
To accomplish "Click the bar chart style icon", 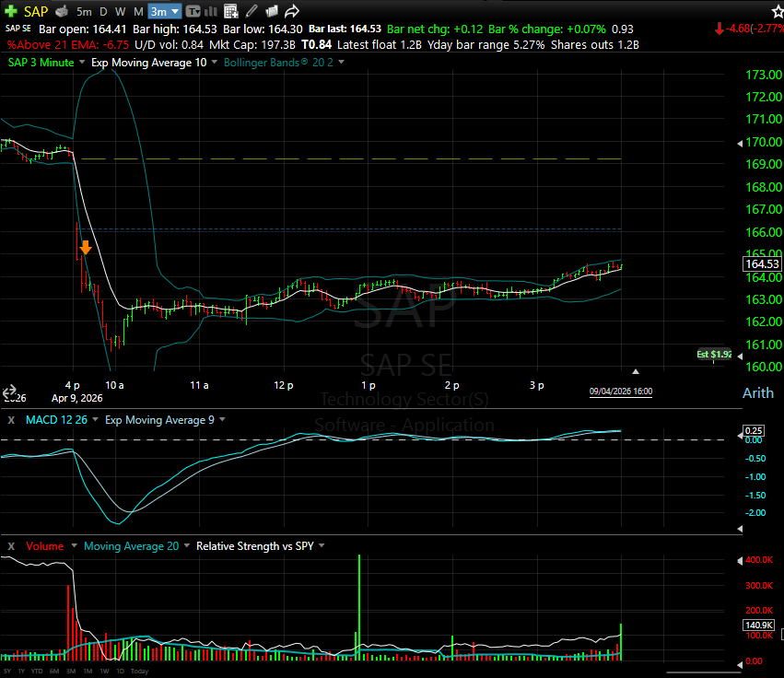I will pos(212,11).
